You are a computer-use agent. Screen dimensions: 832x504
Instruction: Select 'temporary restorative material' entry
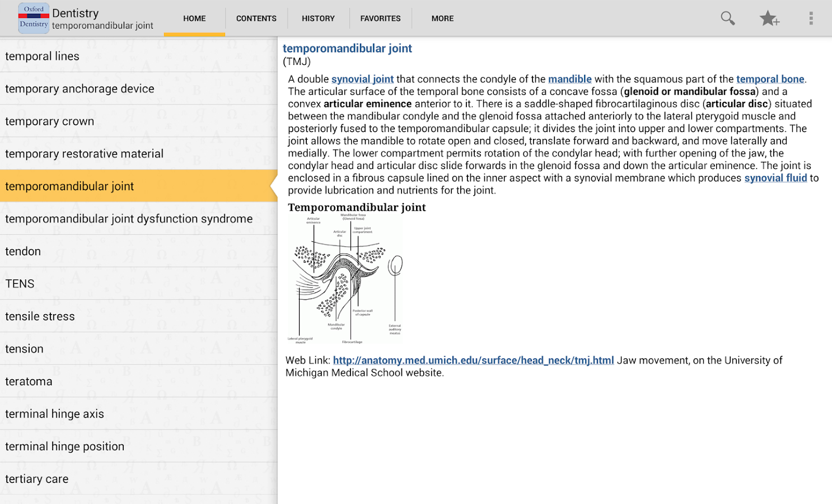139,153
